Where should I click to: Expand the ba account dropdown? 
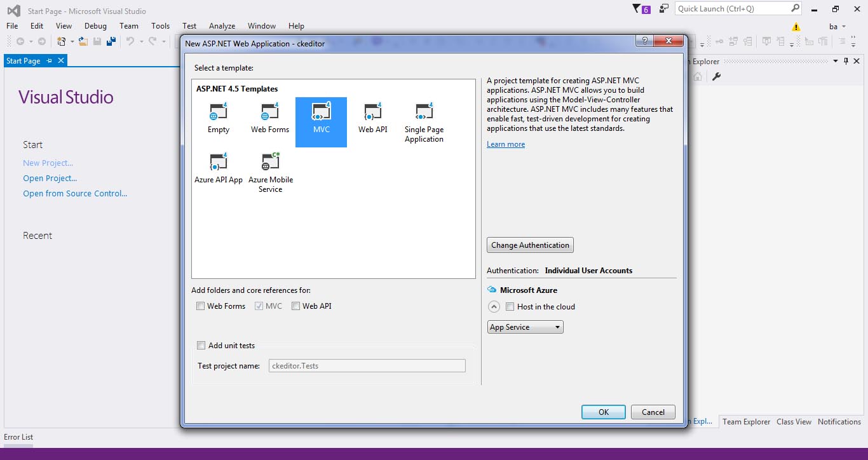click(x=837, y=27)
